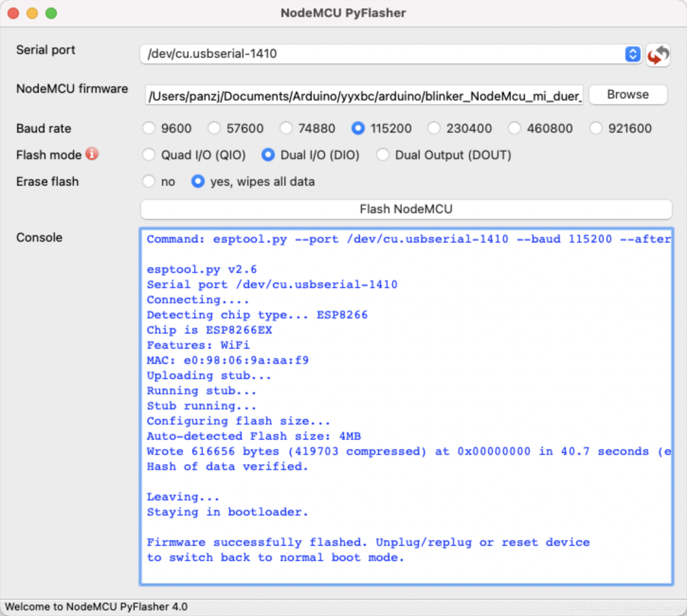Click the 'esptool.py v2.6' console line
The height and width of the screenshot is (616, 687).
click(202, 269)
